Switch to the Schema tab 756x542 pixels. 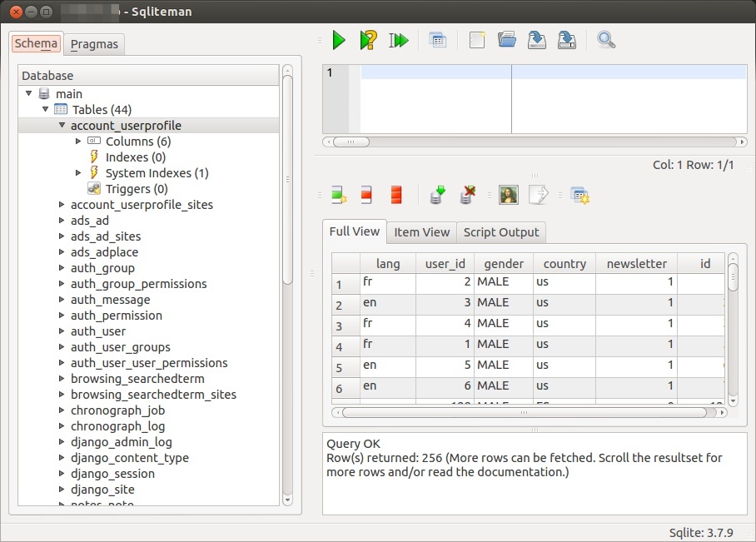[x=36, y=43]
